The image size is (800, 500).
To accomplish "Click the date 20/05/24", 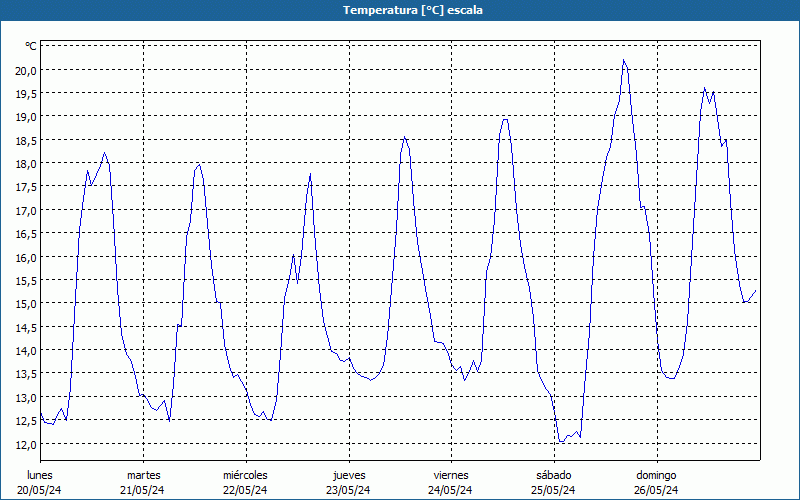I will click(x=40, y=491).
